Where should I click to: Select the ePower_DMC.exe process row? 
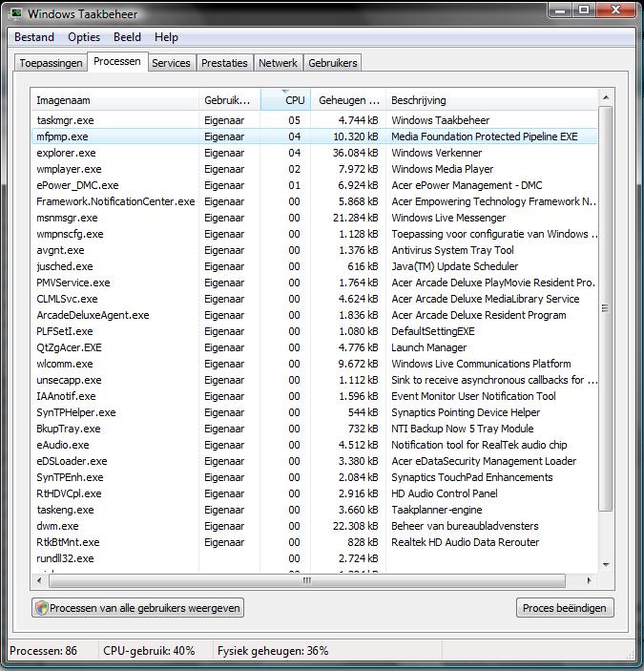pos(314,185)
